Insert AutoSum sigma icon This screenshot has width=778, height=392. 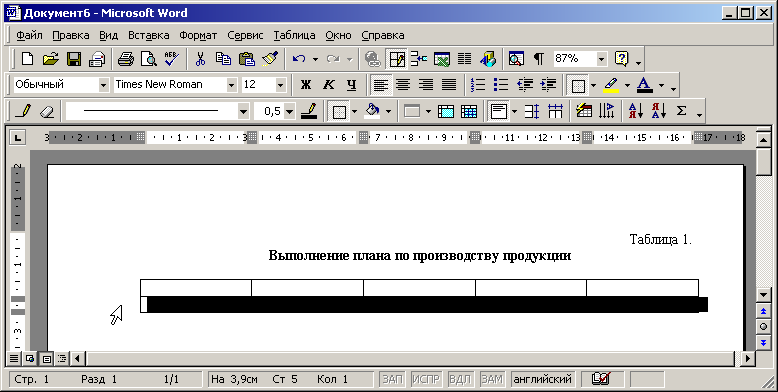[682, 111]
